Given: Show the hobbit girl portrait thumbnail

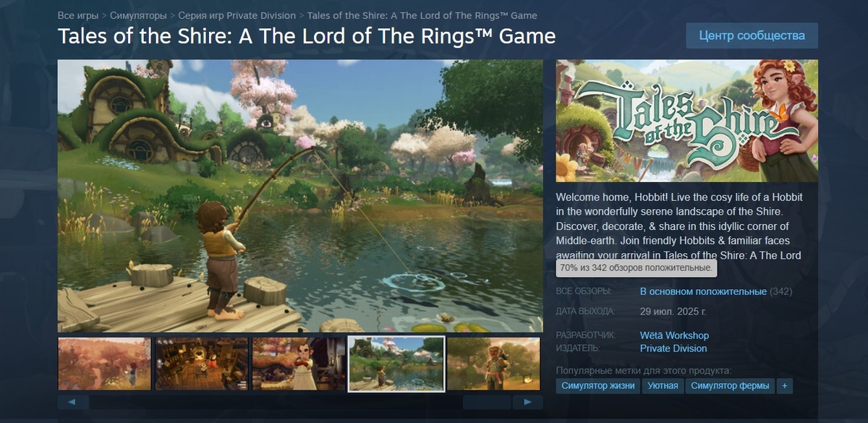Looking at the screenshot, I should 299,364.
